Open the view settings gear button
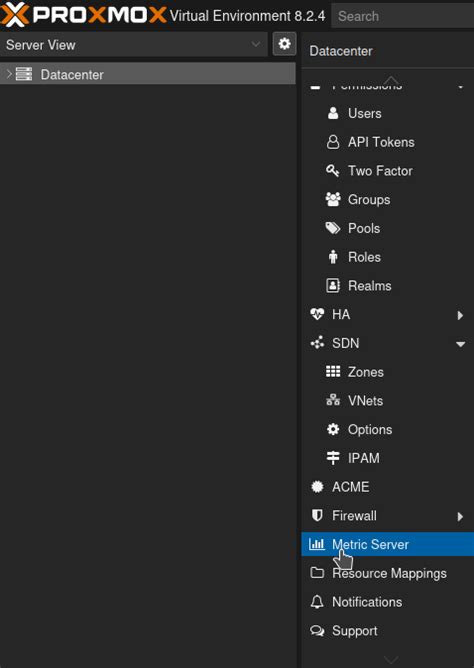The image size is (474, 668). (284, 43)
